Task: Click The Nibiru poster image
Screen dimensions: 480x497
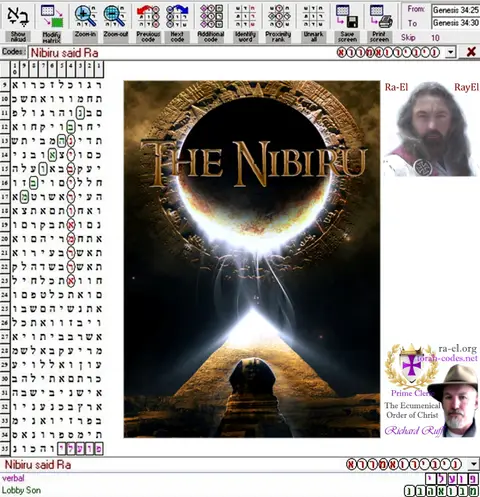Action: coord(252,259)
